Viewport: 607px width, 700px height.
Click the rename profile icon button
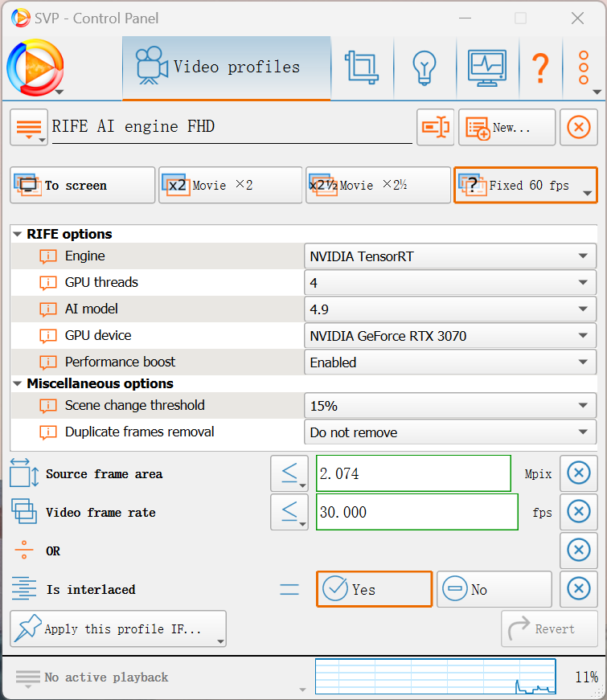click(435, 127)
